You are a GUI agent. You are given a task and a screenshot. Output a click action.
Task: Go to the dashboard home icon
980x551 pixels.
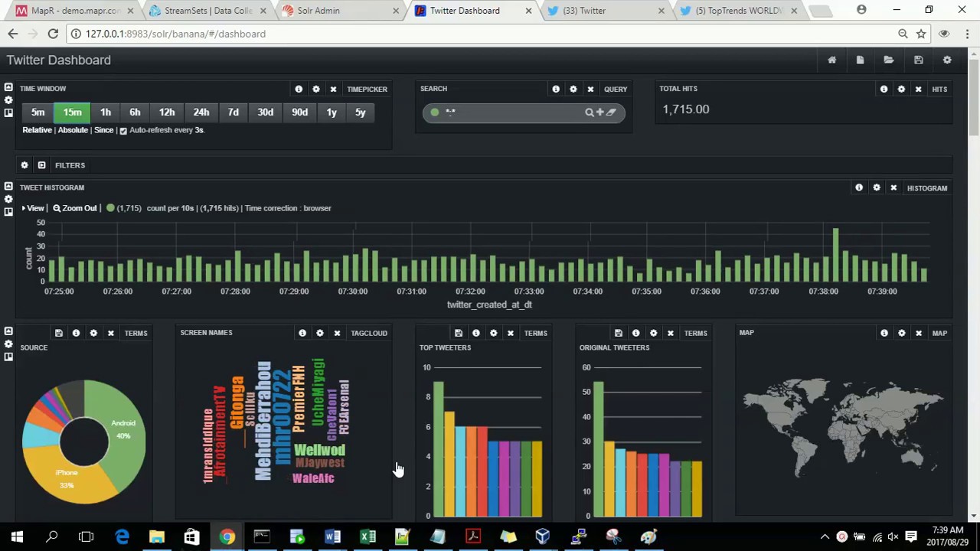(831, 60)
